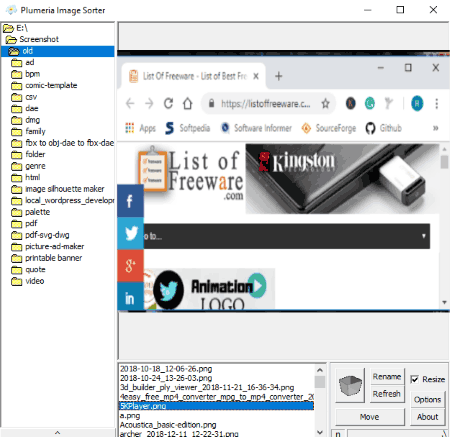Click the 'html' folder icon
The image size is (450, 437).
tap(16, 178)
